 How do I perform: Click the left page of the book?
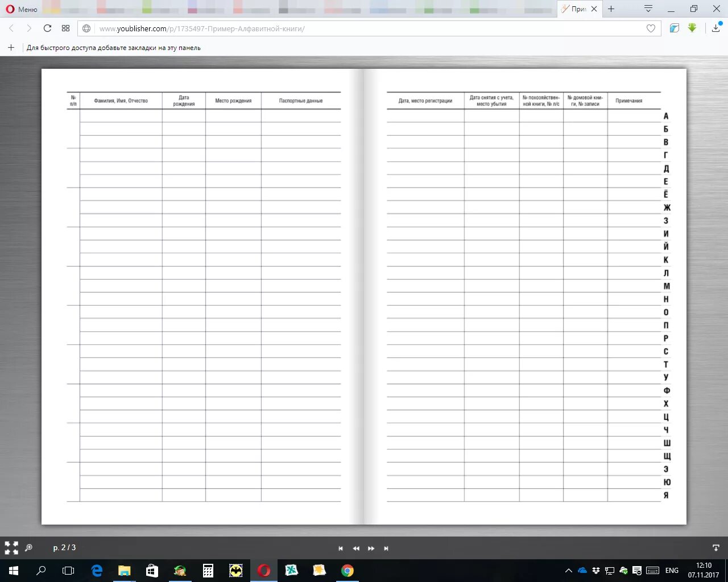pyautogui.click(x=202, y=297)
